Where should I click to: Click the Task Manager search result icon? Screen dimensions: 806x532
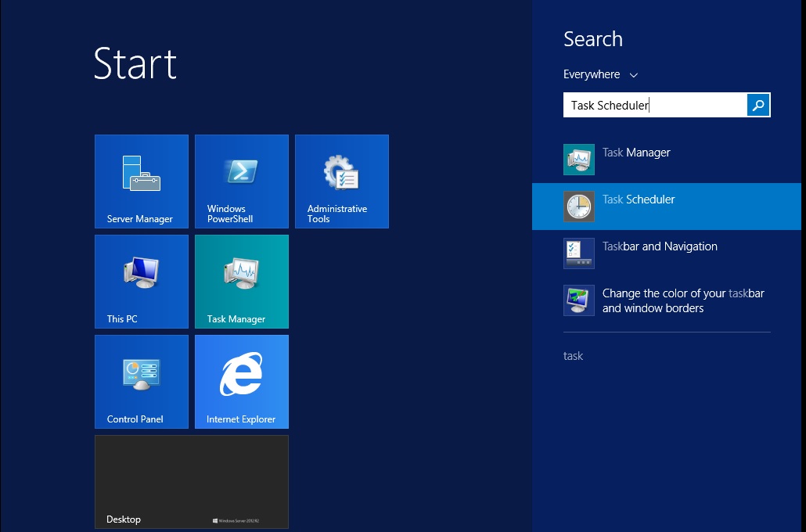(x=579, y=160)
